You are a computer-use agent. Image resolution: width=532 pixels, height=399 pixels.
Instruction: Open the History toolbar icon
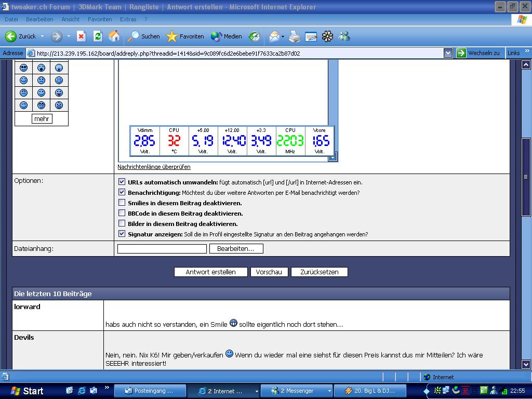pos(255,36)
